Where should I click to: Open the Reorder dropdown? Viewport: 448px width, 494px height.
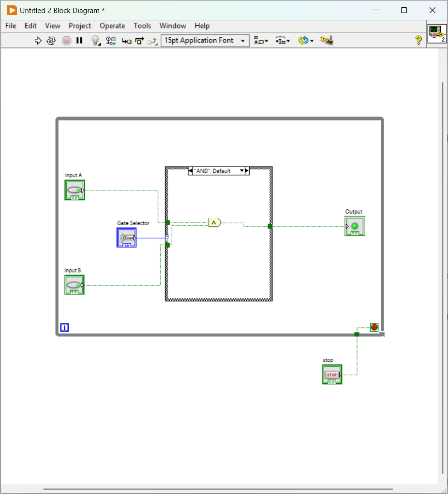(306, 41)
